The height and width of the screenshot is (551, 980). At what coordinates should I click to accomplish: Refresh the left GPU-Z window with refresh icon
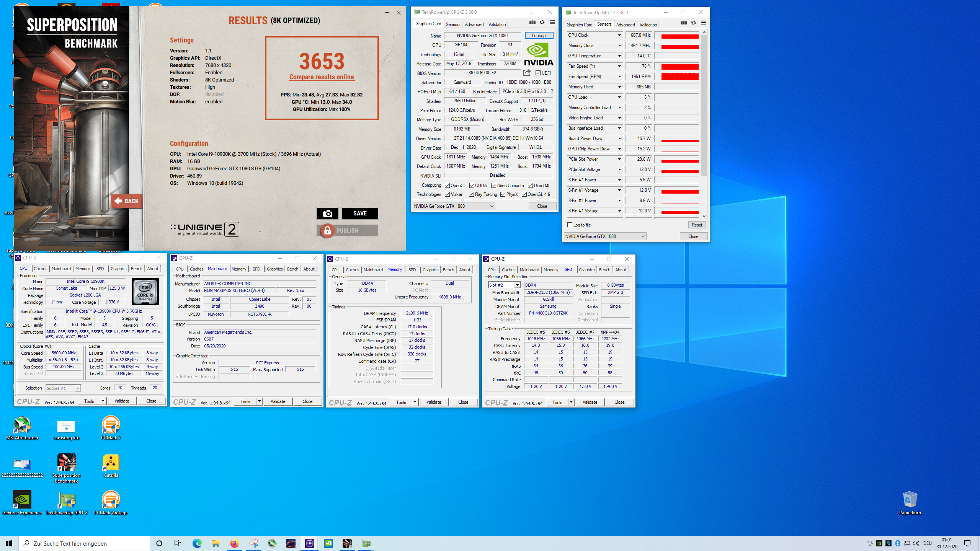(542, 23)
